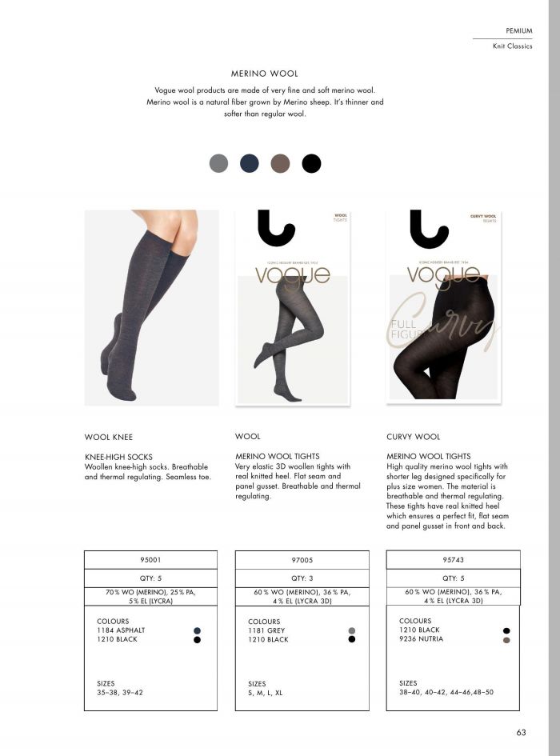Viewport: 560px width, 756px height.
Task: Select product code 97005 cell
Action: click(302, 560)
